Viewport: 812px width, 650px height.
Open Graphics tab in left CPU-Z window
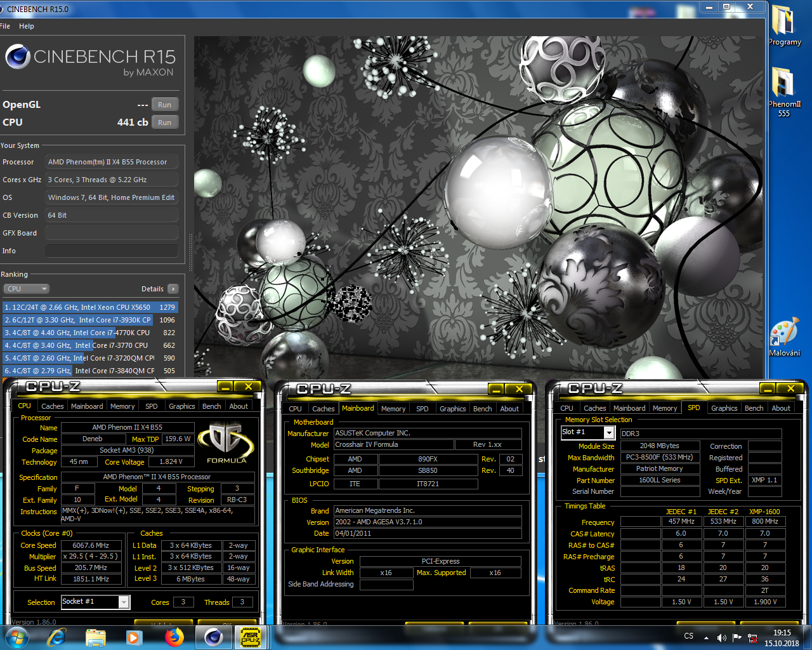pyautogui.click(x=182, y=406)
